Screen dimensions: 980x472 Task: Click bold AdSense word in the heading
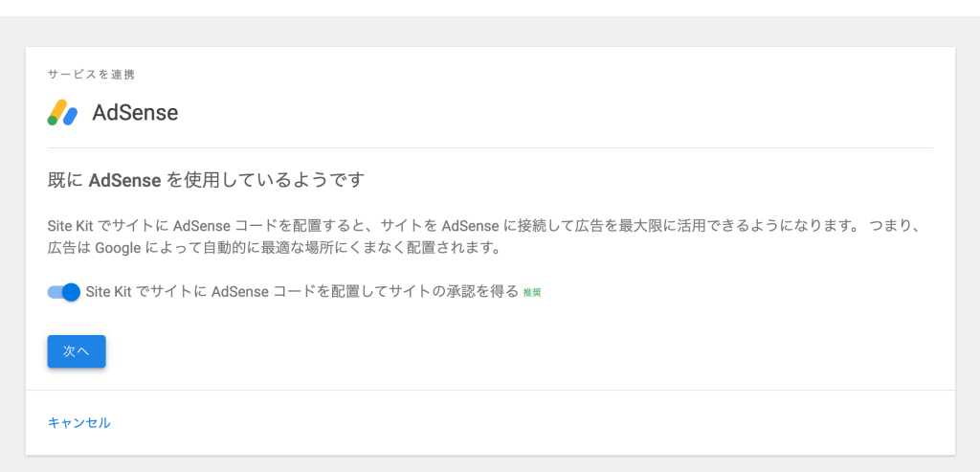[x=125, y=180]
